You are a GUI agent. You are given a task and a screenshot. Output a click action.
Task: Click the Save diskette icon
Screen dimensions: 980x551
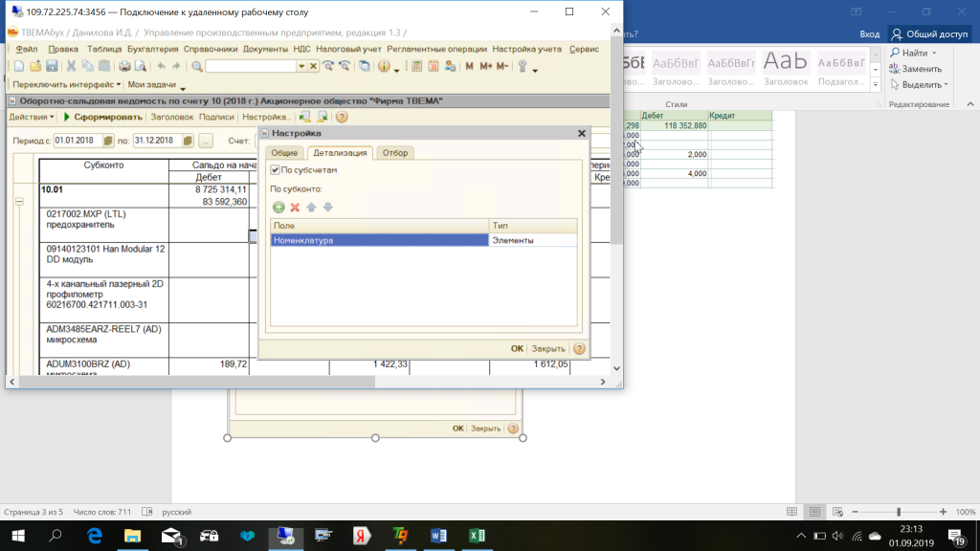coord(52,66)
